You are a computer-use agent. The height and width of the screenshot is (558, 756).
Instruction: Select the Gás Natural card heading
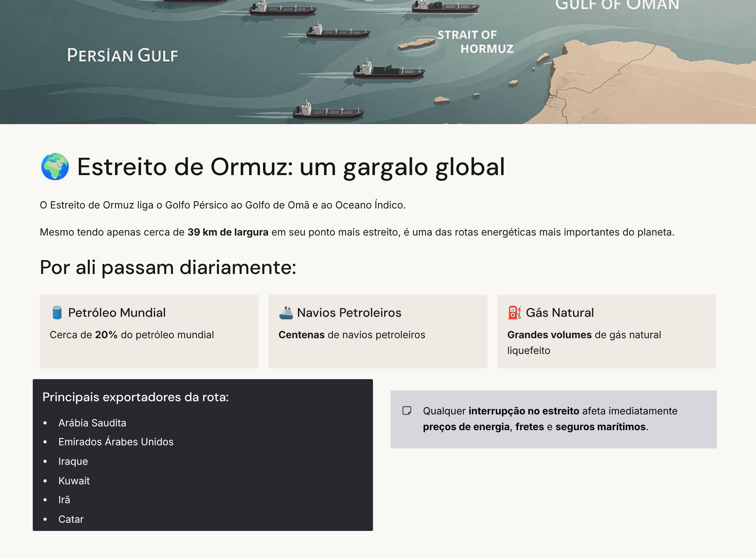coord(560,313)
